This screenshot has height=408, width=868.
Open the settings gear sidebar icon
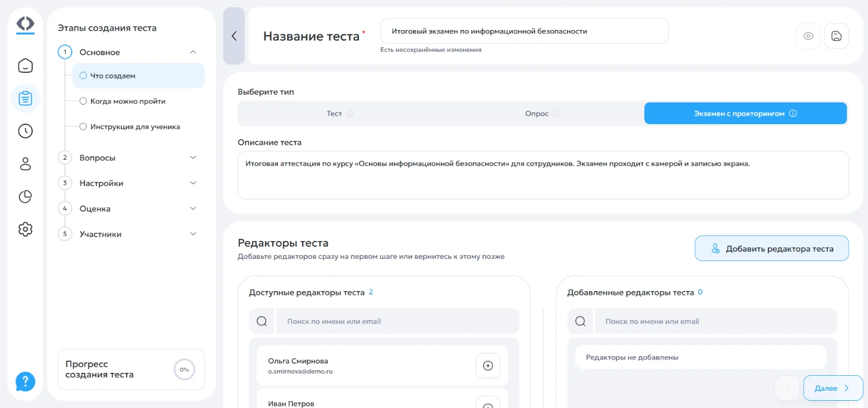point(26,229)
